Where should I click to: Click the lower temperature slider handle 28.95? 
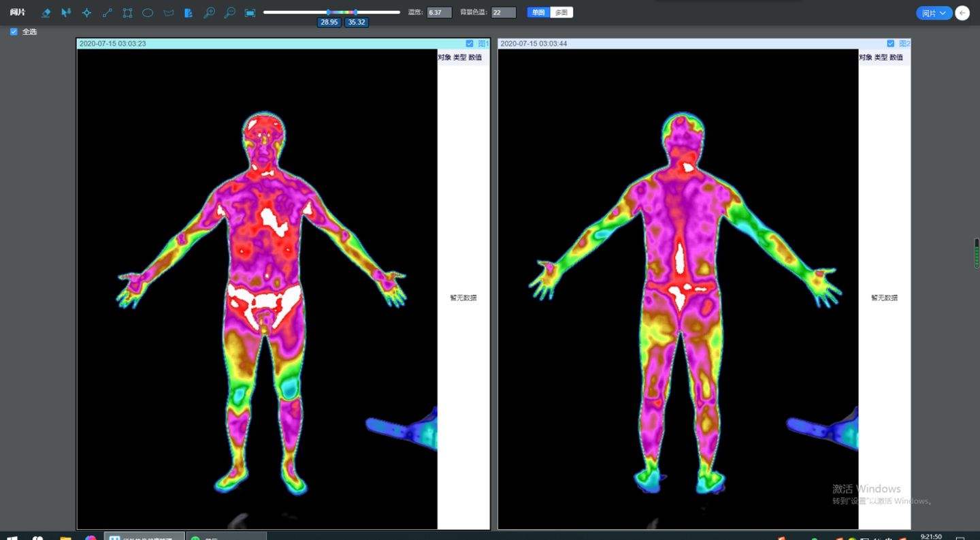328,12
